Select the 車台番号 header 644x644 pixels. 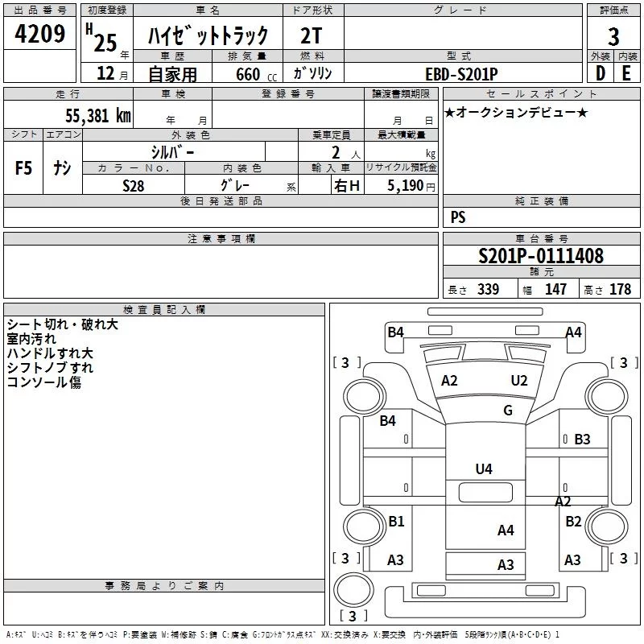tap(541, 238)
